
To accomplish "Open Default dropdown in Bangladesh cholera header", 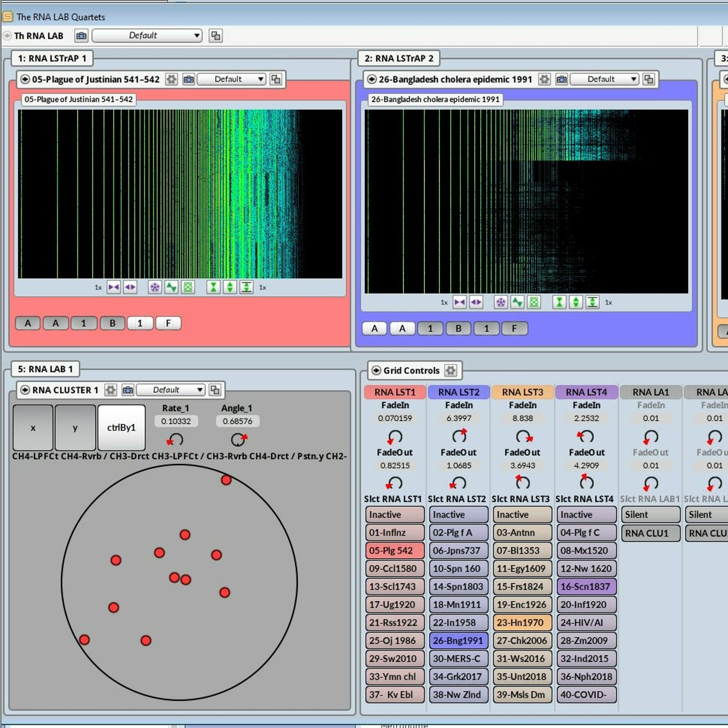I will tap(604, 79).
